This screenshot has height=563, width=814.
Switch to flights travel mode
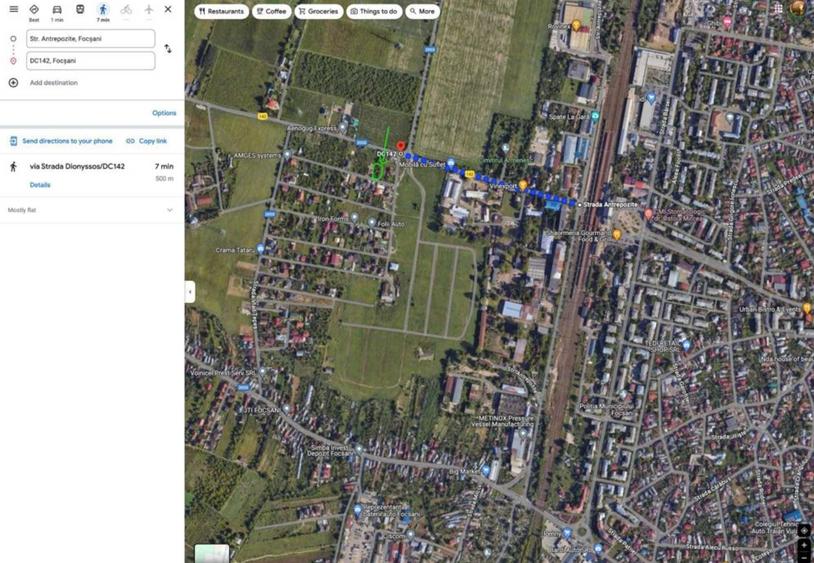[x=149, y=9]
